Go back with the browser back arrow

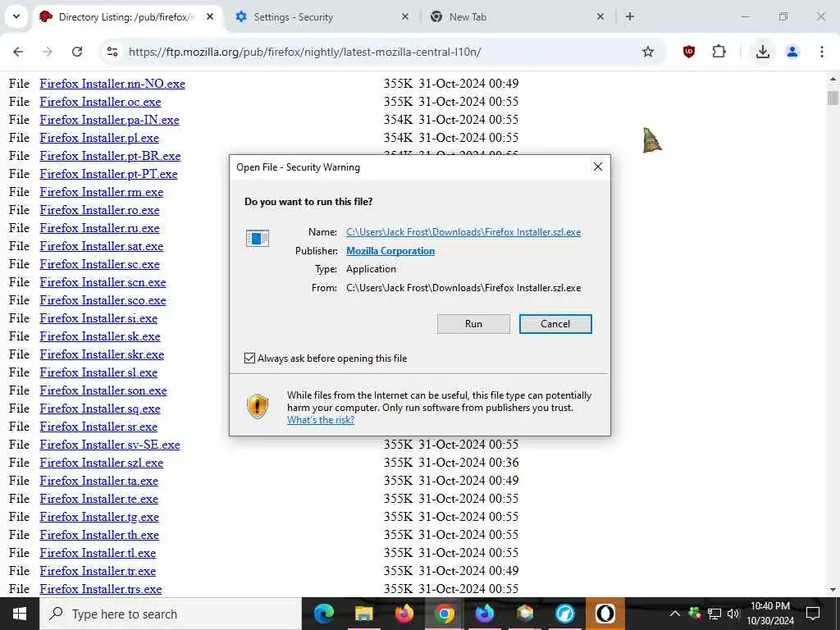pos(18,52)
